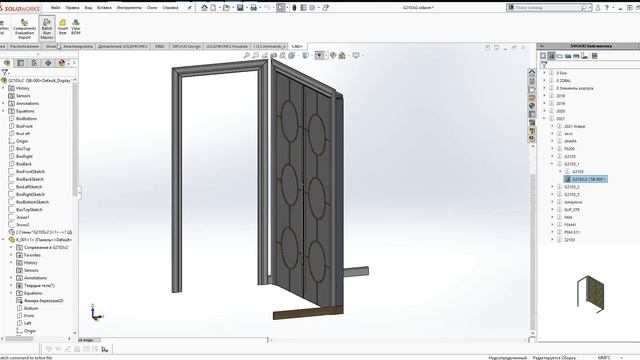
Task: Click feature tree vertical scrollbar
Action: 75,139
